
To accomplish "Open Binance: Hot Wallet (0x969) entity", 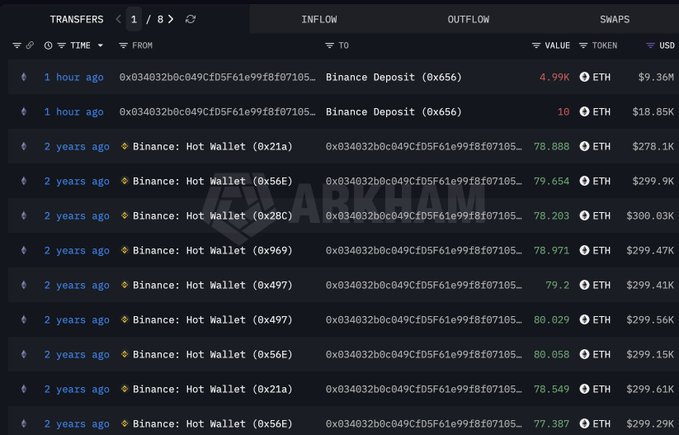I will (x=212, y=250).
